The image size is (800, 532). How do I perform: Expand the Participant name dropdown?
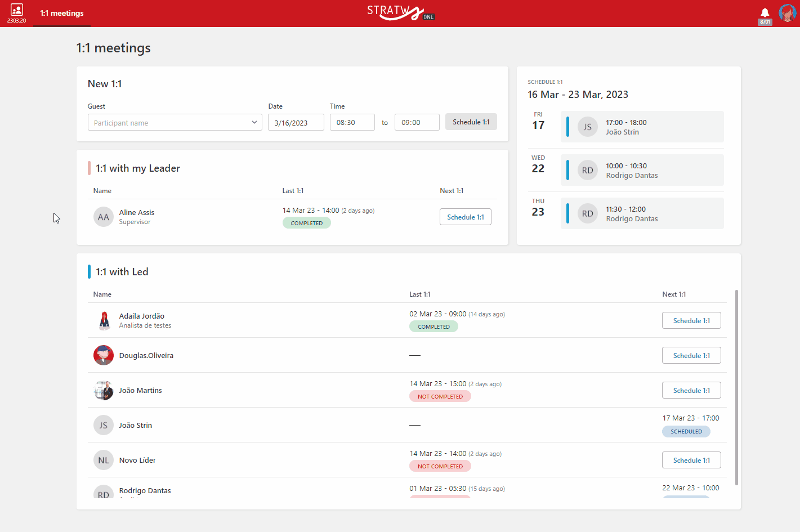click(x=175, y=123)
